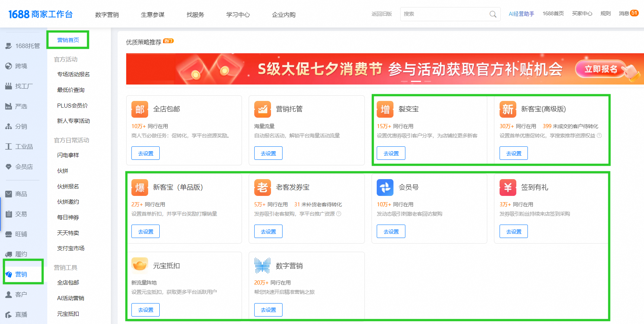
Task: Click the orange 全店包邮 card icon
Action: [x=140, y=109]
